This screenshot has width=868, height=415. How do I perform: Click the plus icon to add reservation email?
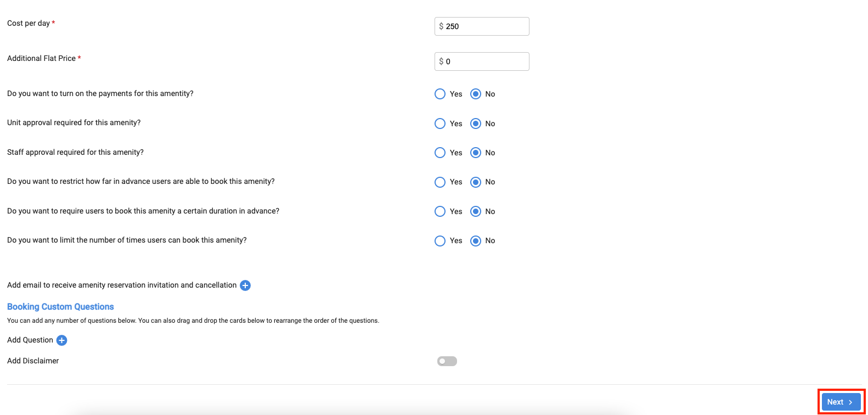[245, 285]
